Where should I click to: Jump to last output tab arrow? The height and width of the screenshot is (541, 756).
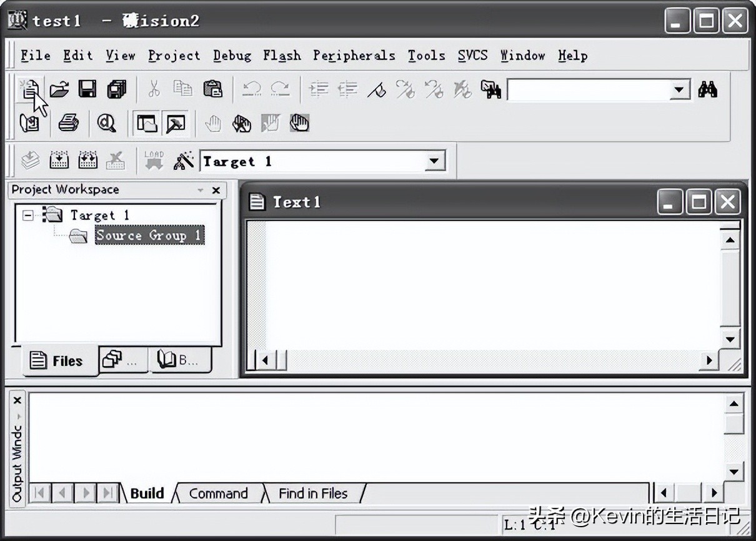(108, 493)
